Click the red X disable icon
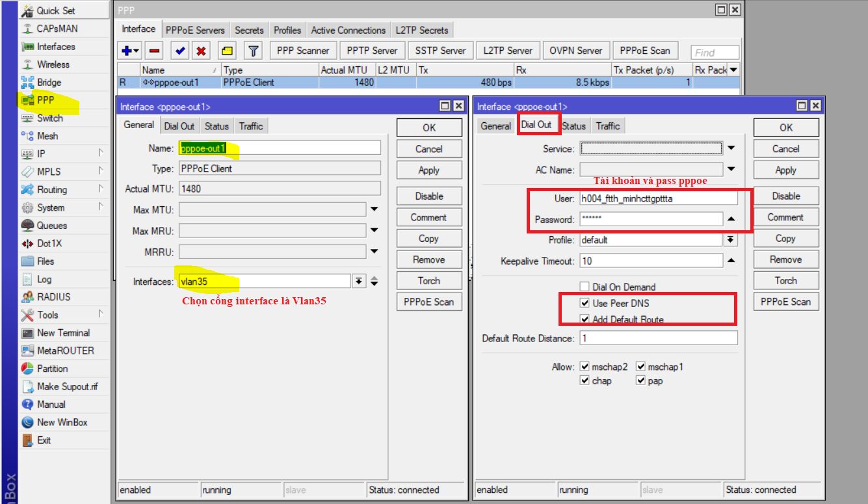The width and height of the screenshot is (868, 504). 202,51
